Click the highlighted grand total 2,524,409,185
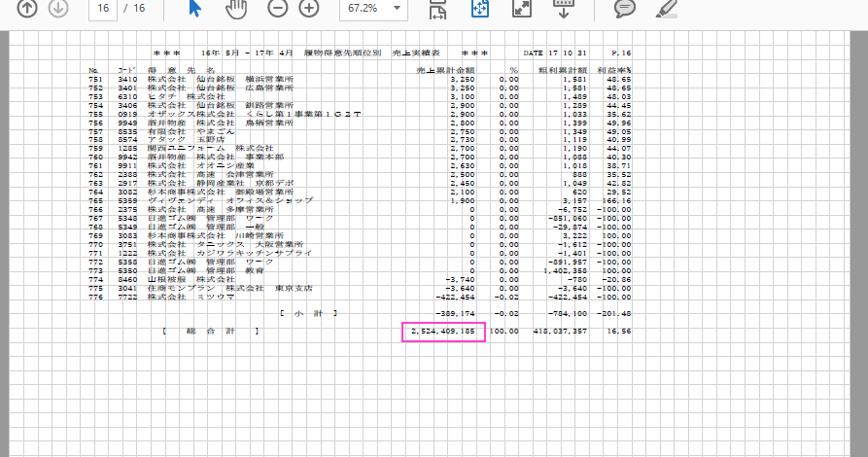 pyautogui.click(x=443, y=332)
